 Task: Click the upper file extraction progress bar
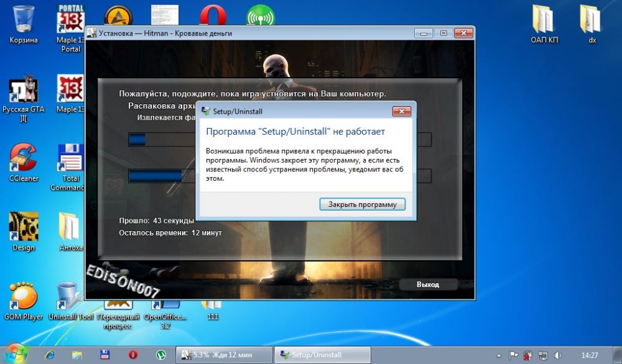point(280,139)
